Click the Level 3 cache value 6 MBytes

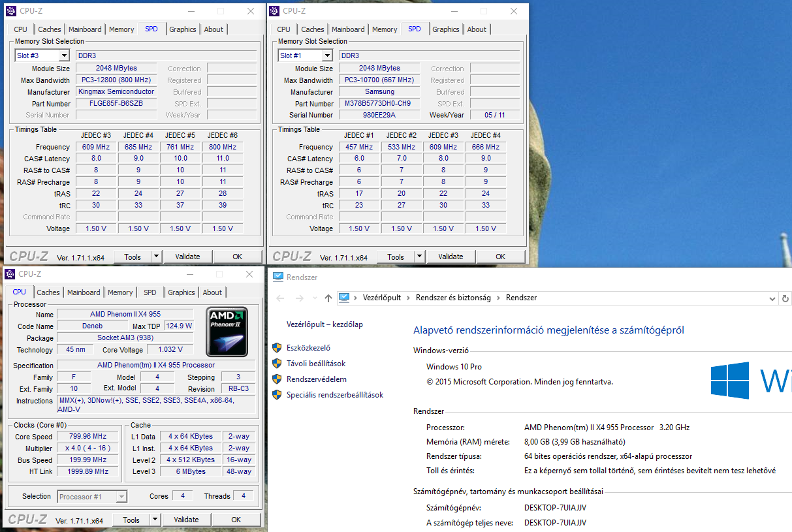coord(190,471)
